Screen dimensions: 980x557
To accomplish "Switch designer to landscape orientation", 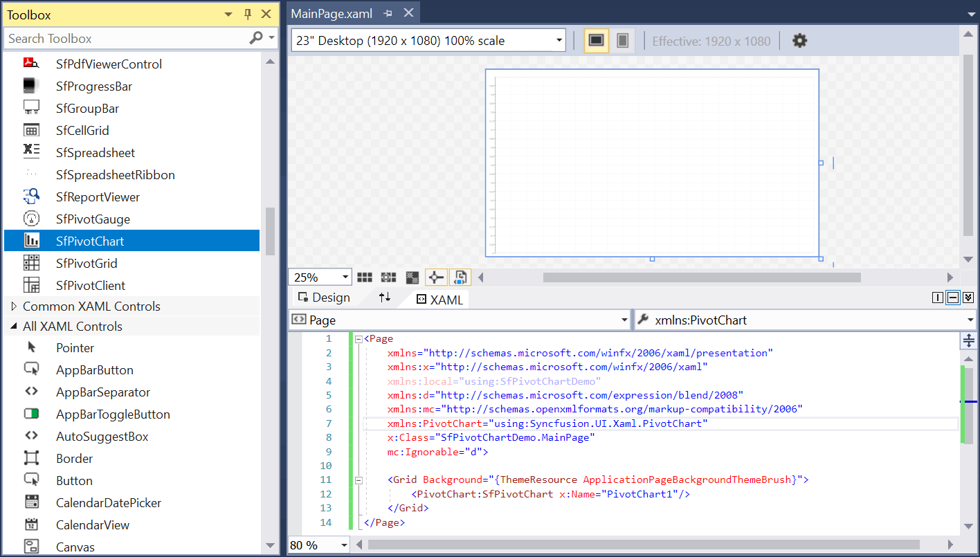I will tap(596, 41).
